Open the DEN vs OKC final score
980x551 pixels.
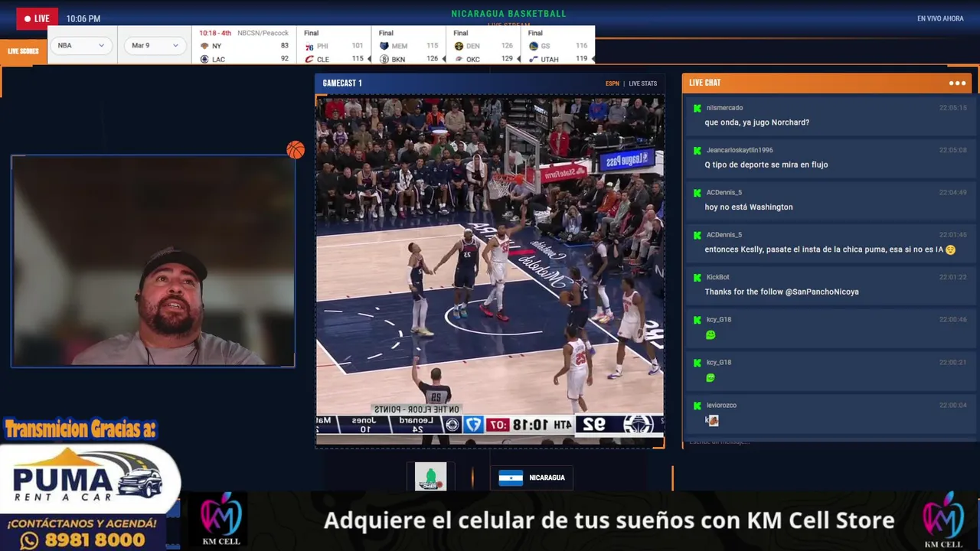[x=484, y=46]
